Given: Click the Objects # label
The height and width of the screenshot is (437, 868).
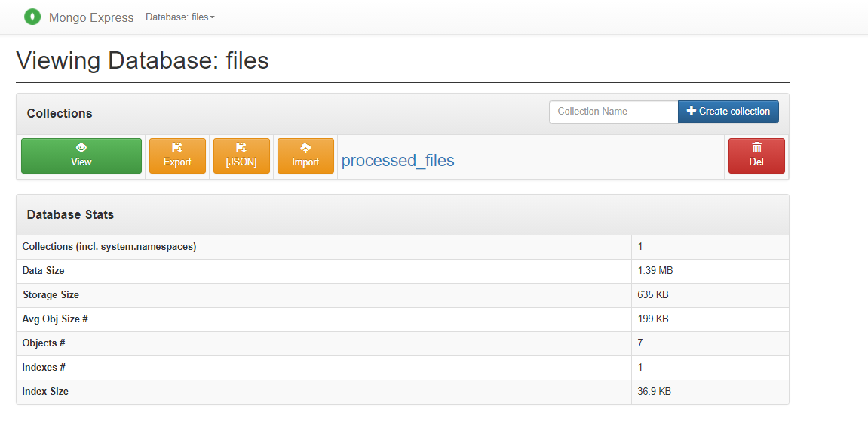Looking at the screenshot, I should [44, 343].
